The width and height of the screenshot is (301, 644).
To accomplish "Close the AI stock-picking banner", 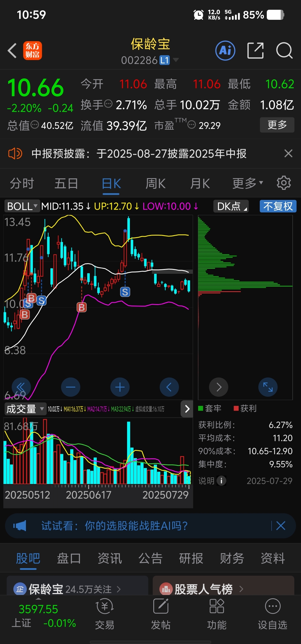I will click(x=281, y=526).
